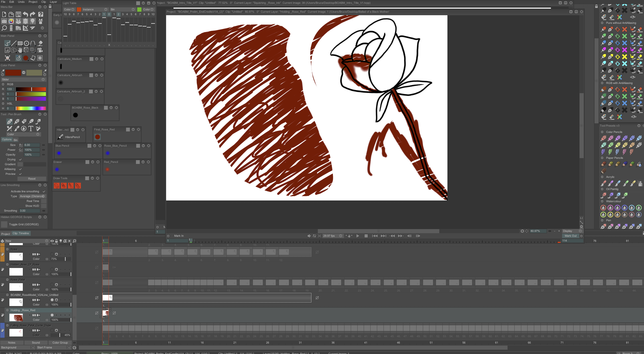Select the Holding_Rose_Red layer thumbnail
Image resolution: width=644 pixels, height=354 pixels.
click(x=16, y=317)
